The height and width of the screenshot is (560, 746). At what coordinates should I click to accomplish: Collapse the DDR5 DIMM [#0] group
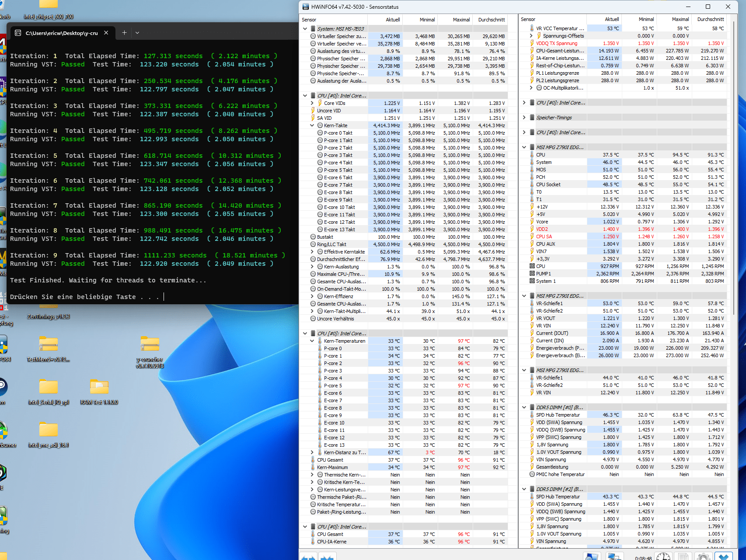(x=524, y=407)
